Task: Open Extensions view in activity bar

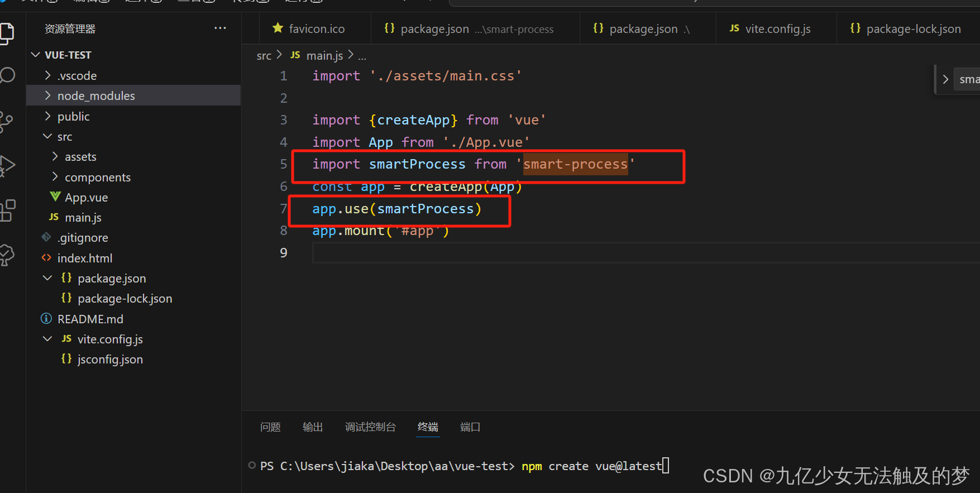Action: pyautogui.click(x=7, y=210)
